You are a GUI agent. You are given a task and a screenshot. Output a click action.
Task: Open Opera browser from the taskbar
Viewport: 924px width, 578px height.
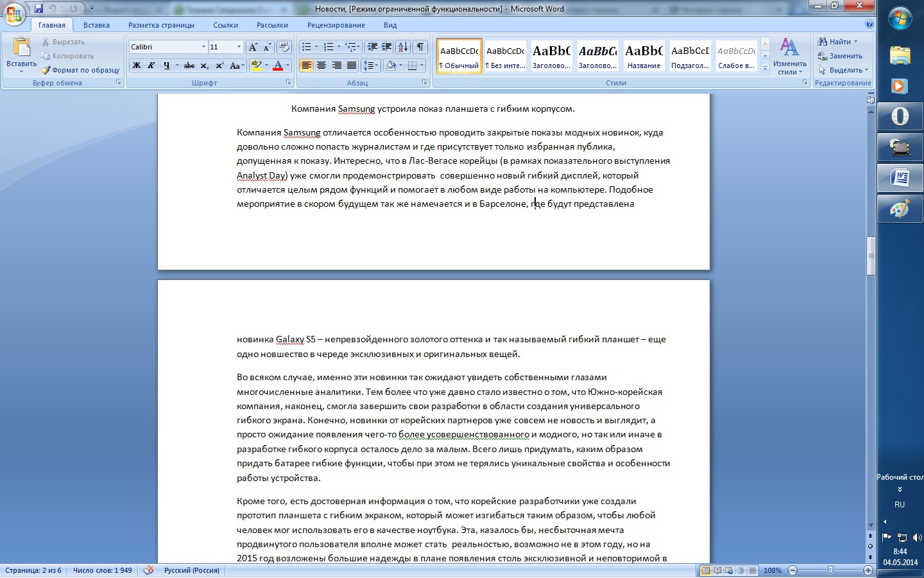click(x=900, y=116)
